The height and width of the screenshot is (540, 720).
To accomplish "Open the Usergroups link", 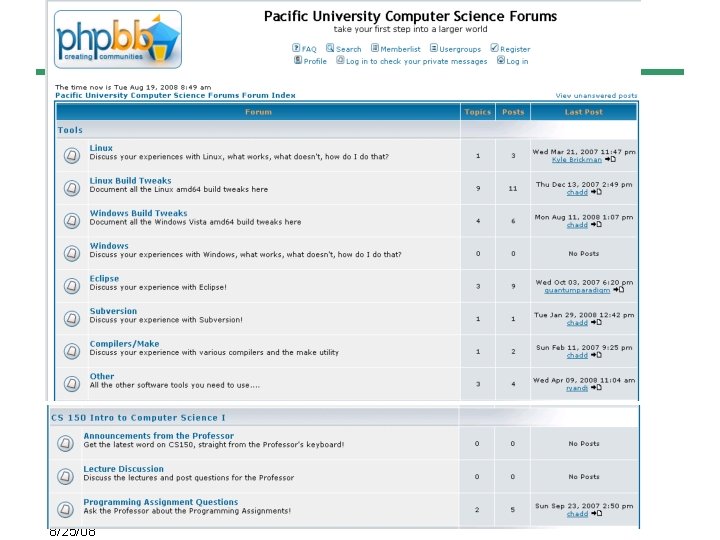I will click(460, 49).
